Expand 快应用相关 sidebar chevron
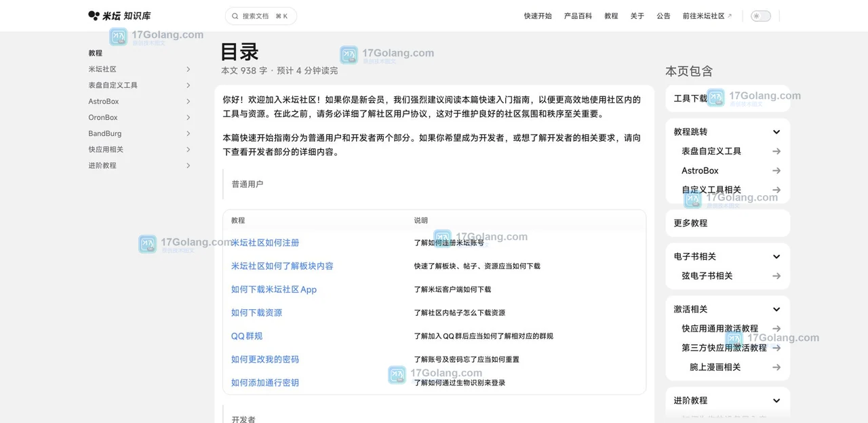This screenshot has width=868, height=423. [189, 149]
